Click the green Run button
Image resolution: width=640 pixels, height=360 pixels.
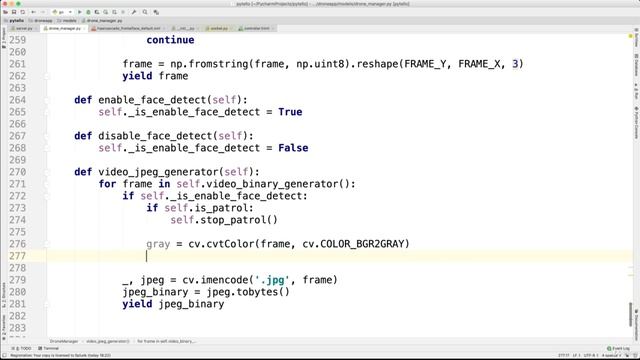click(80, 12)
